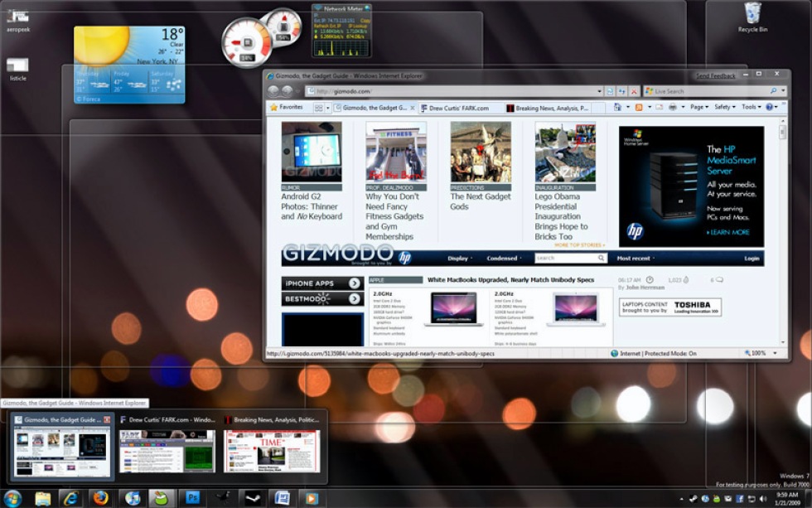Open the Lego Obama Presidential Inauguration story
Screen dimensions: 812x508
coord(562,216)
